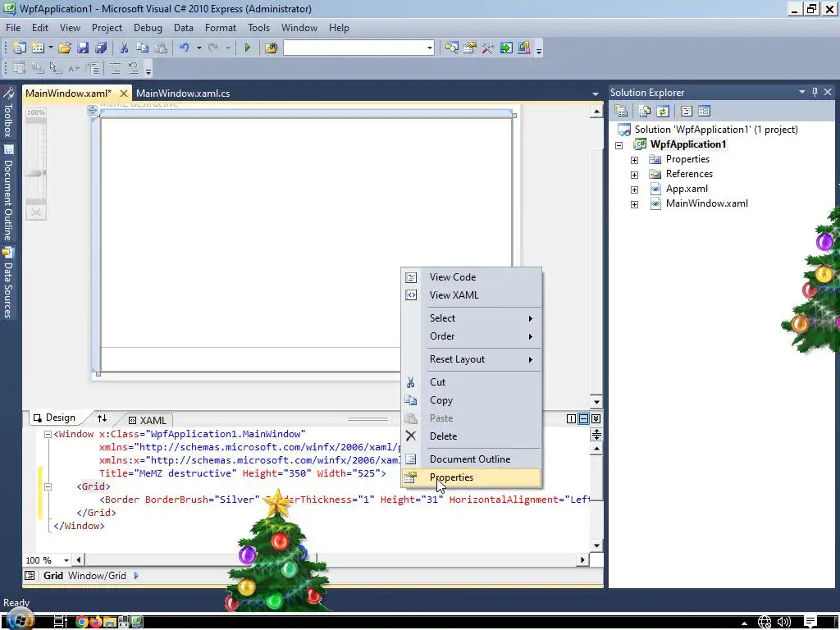Choose Delete from the context menu
Screen dimensions: 840x630
472,436
